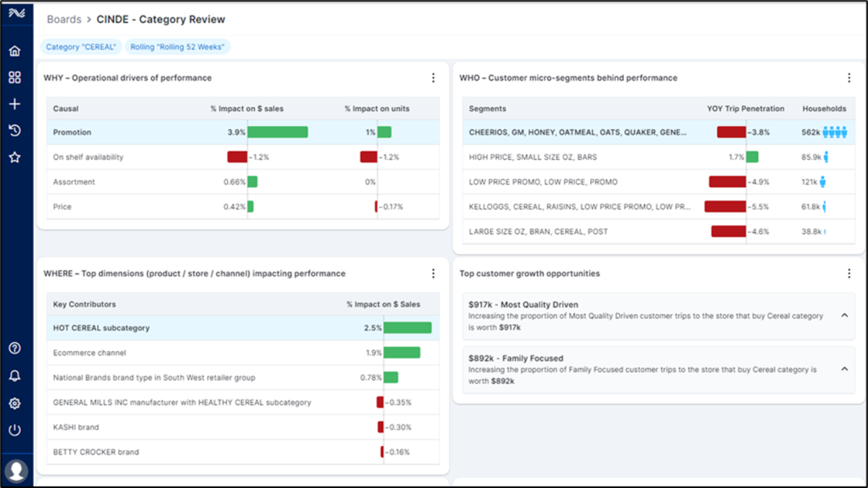Click the Rolling 52 Weeks filter chip
The width and height of the screenshot is (868, 488).
point(178,47)
